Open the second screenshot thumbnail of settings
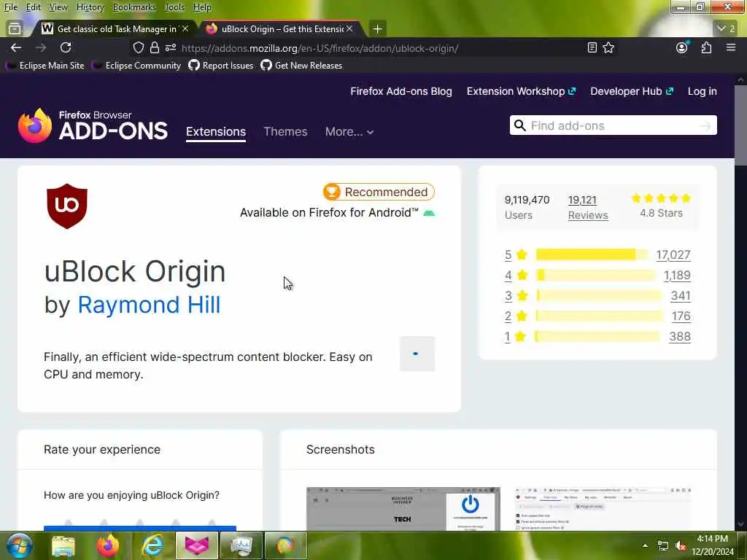This screenshot has height=560, width=747. (603, 508)
